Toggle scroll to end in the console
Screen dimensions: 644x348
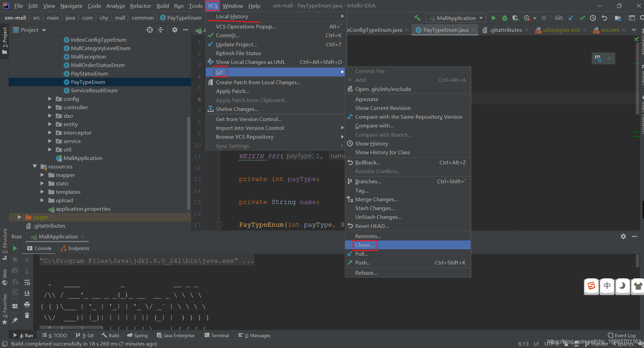27,293
